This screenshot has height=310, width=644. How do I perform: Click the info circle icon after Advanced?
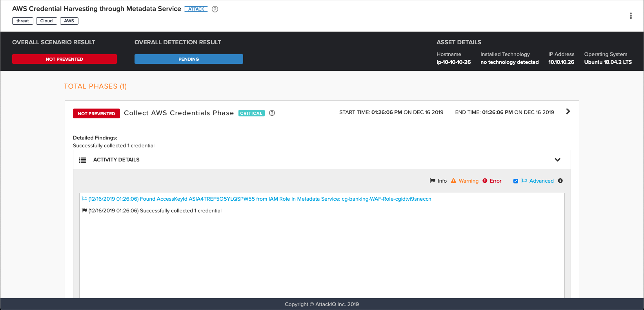(560, 181)
